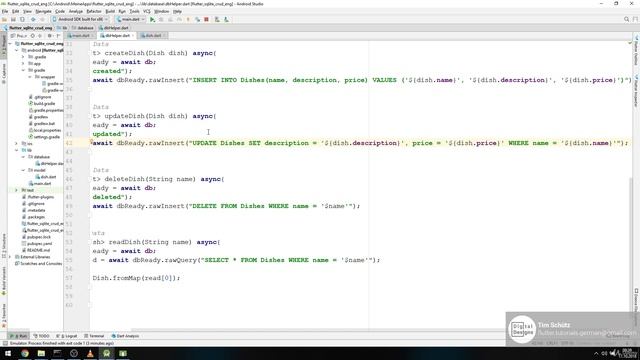Expand the ios folder
Screen dimensions: 640x360
[17, 143]
